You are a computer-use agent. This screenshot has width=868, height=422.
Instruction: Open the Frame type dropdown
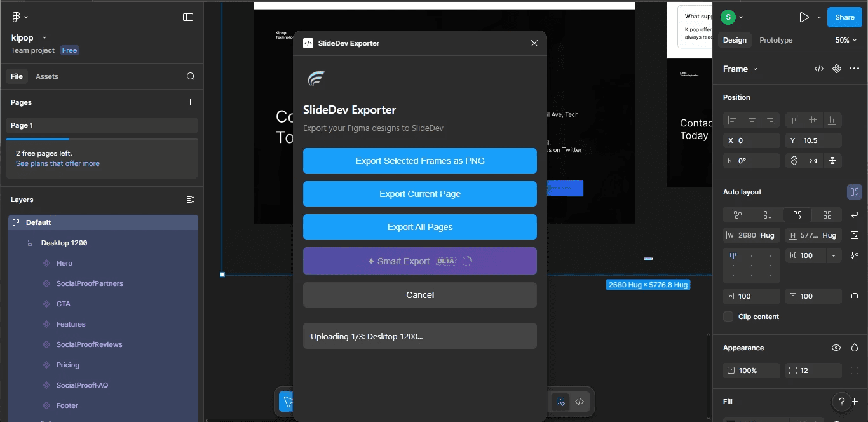(x=739, y=69)
